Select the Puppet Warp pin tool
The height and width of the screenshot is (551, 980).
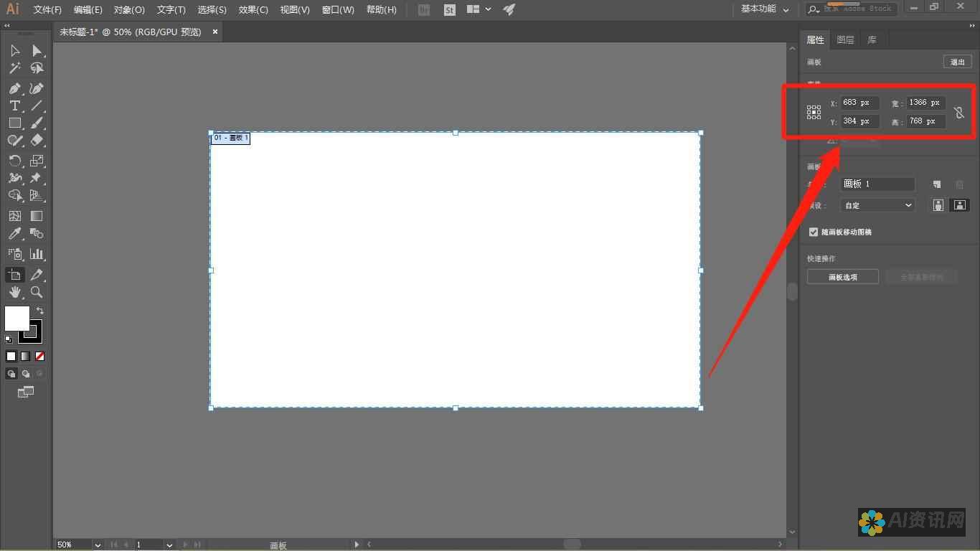point(37,178)
